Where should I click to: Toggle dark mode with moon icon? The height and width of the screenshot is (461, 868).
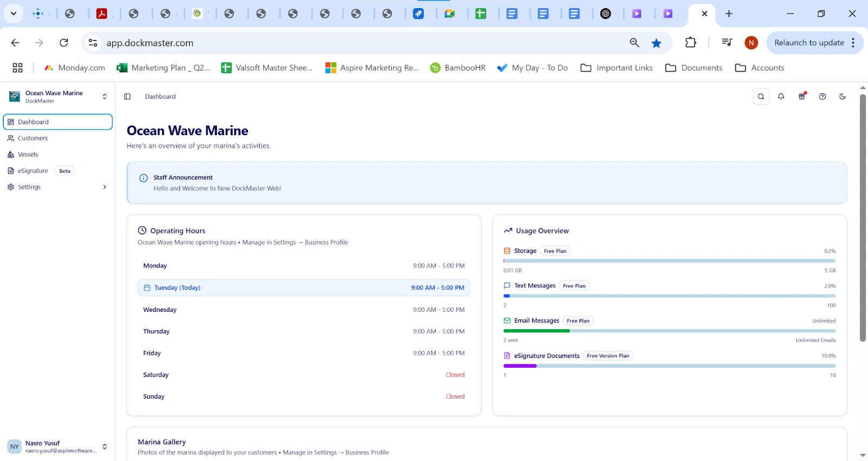click(x=843, y=97)
